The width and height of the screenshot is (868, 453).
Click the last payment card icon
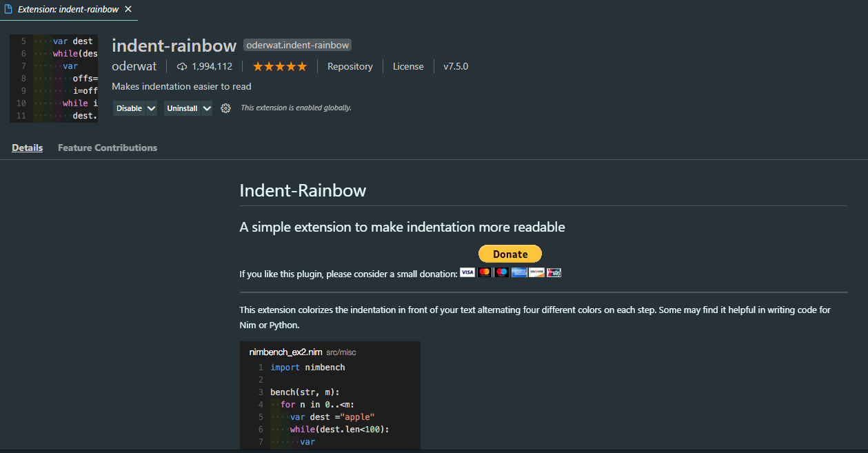tap(554, 272)
